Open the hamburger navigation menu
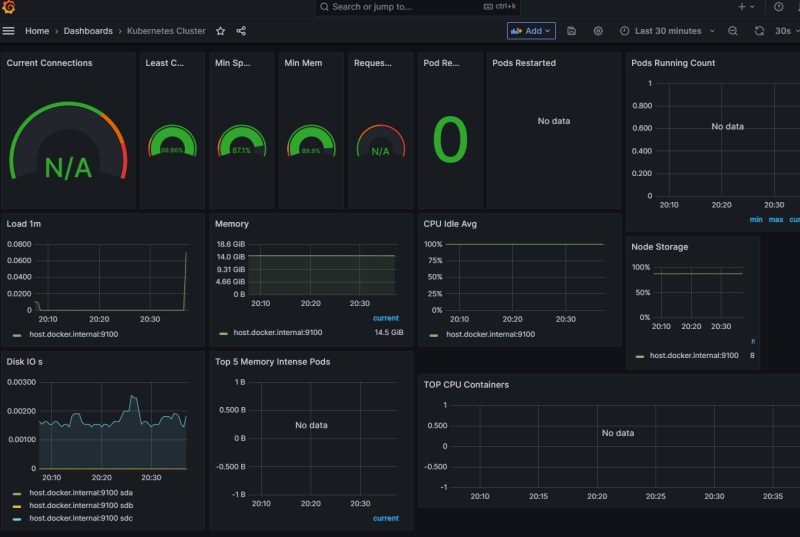The image size is (800, 537). pyautogui.click(x=9, y=31)
